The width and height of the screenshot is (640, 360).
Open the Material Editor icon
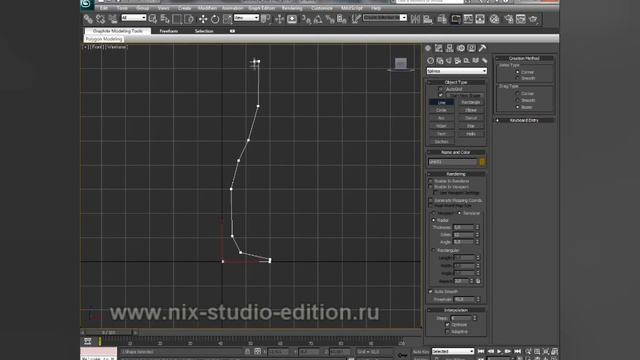point(494,19)
